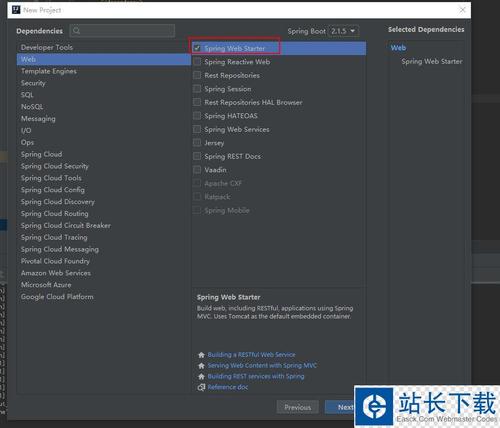Select the Web category
The height and width of the screenshot is (428, 500).
pyautogui.click(x=104, y=59)
